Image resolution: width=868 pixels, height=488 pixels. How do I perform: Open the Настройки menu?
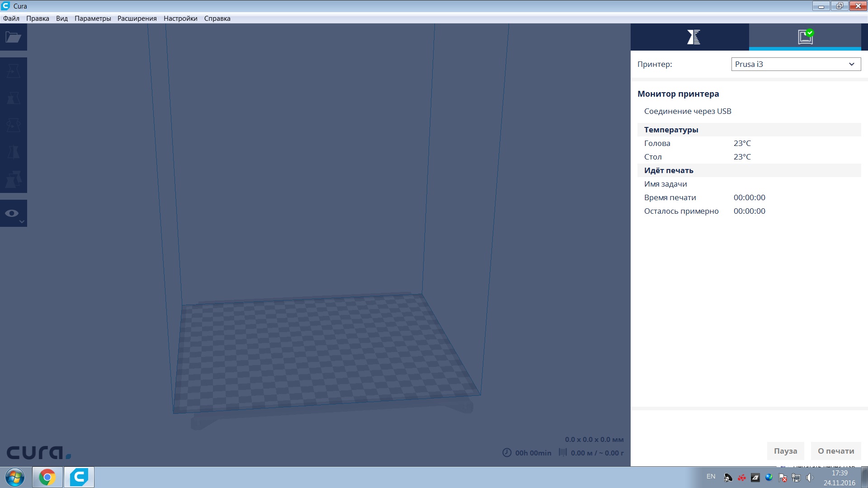180,19
